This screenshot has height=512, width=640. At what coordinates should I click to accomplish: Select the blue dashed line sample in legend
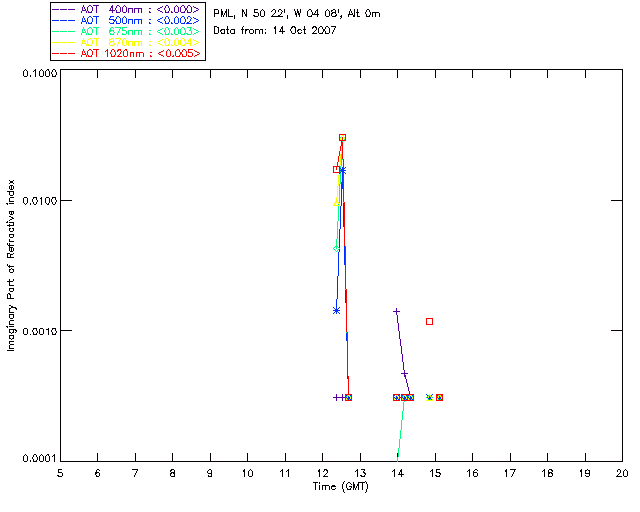click(x=64, y=20)
